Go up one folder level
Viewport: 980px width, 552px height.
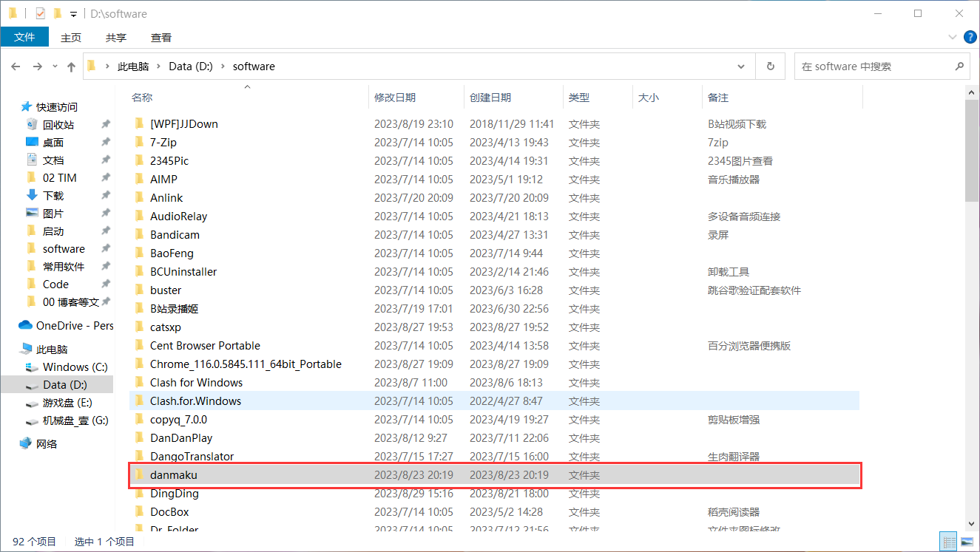71,67
